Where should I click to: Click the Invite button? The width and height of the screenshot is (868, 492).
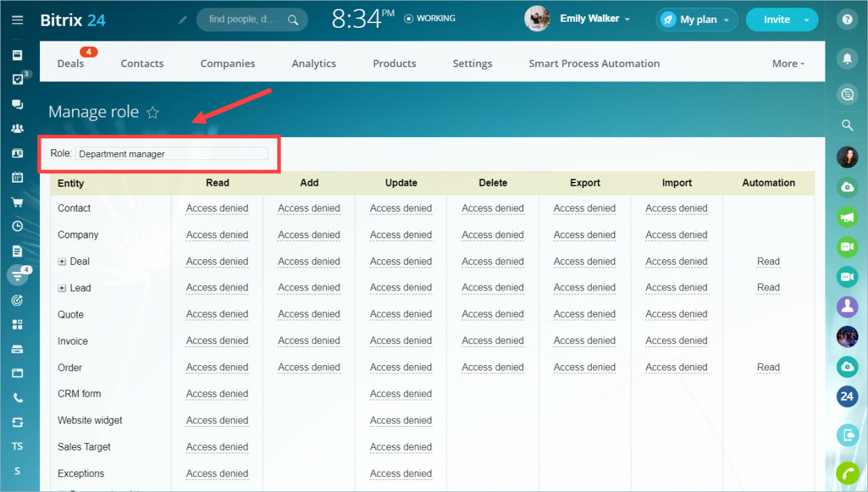(776, 20)
